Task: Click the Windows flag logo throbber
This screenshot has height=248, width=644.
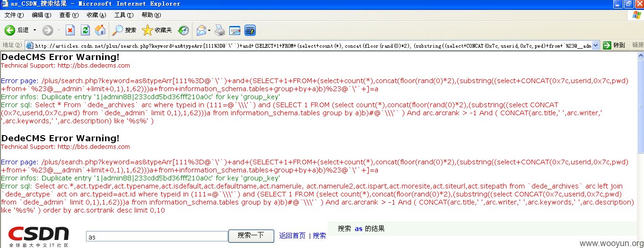Action: click(636, 16)
